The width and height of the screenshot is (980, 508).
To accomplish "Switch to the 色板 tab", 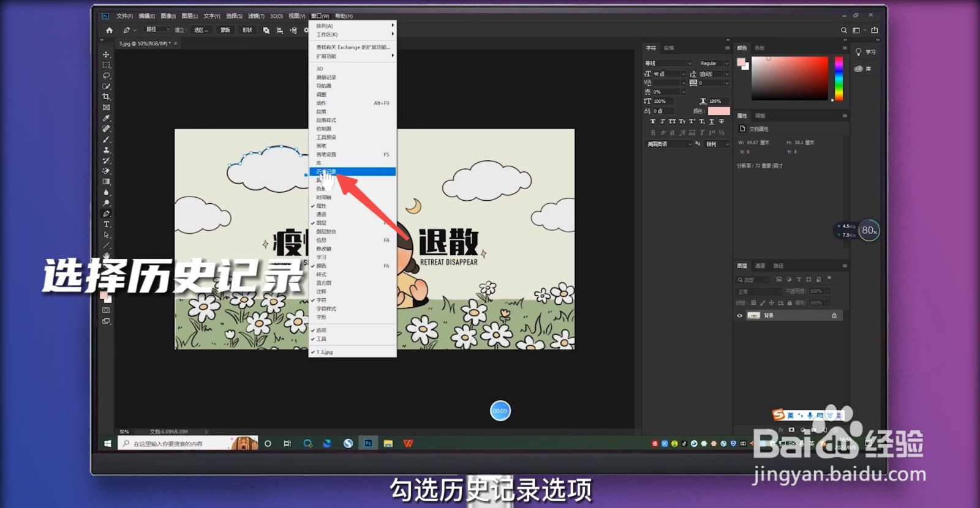I will (x=759, y=48).
